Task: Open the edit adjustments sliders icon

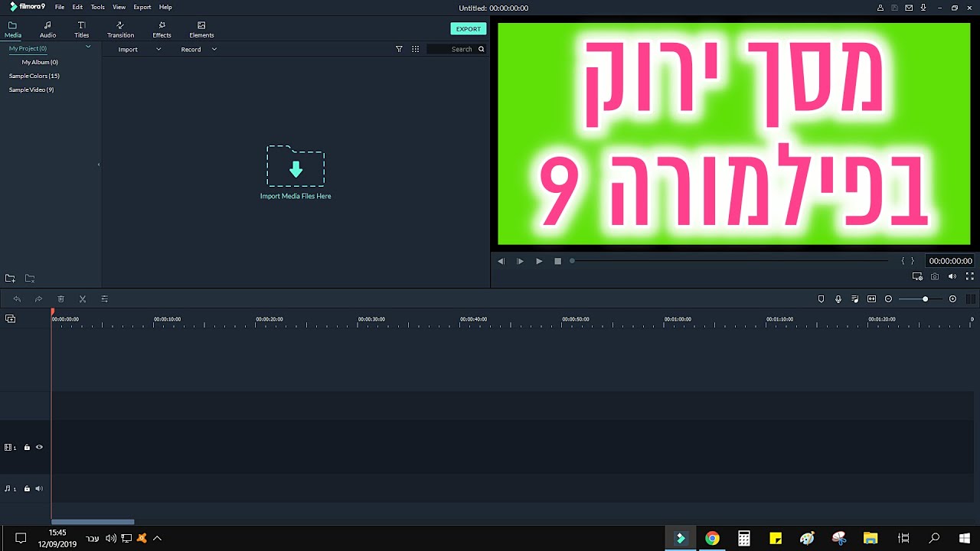Action: (x=104, y=299)
